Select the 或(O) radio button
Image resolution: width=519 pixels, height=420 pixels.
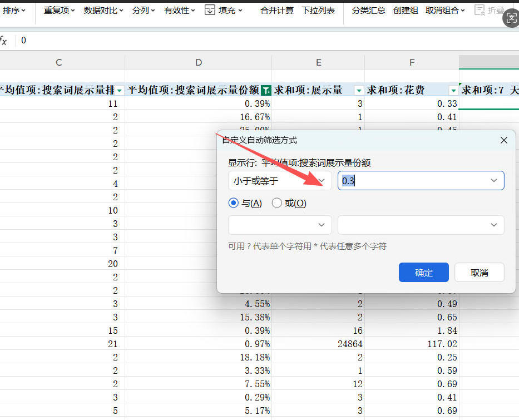point(277,203)
